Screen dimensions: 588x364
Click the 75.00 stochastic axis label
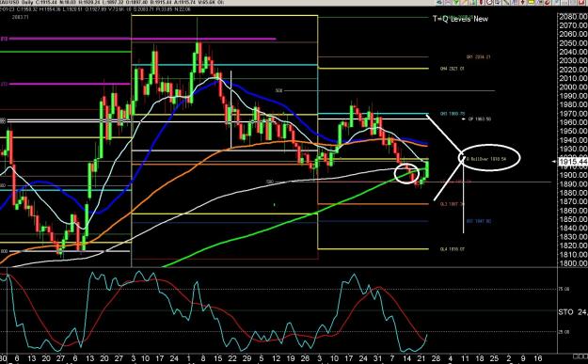[x=564, y=289]
